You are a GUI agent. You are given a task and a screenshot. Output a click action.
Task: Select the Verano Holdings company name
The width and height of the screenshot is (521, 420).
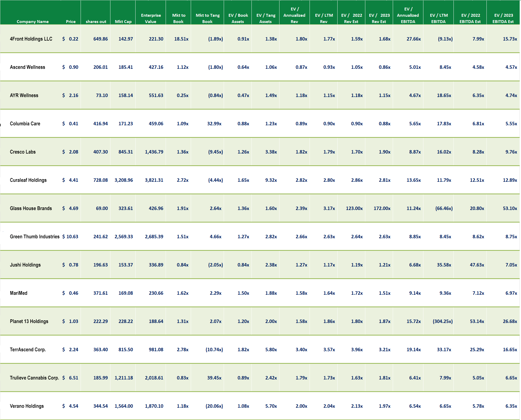(x=27, y=406)
